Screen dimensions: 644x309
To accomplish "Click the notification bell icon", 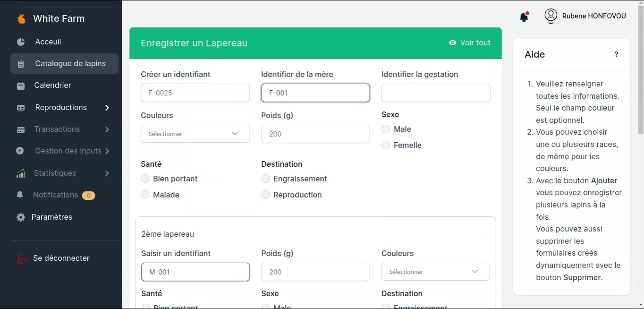I will (524, 17).
